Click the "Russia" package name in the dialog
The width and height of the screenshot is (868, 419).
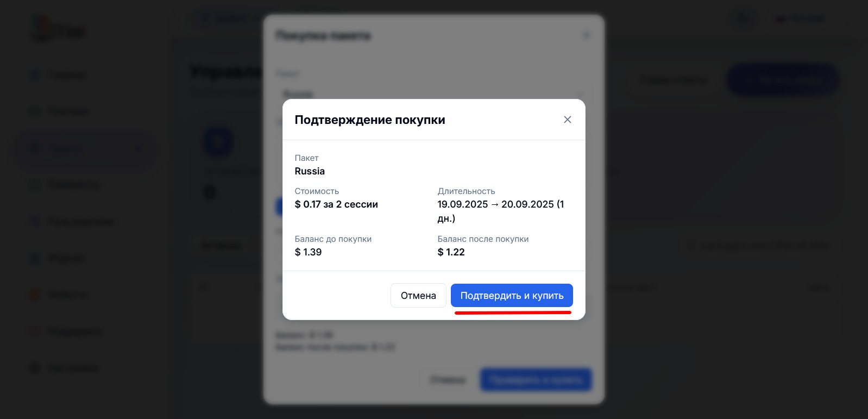[310, 171]
